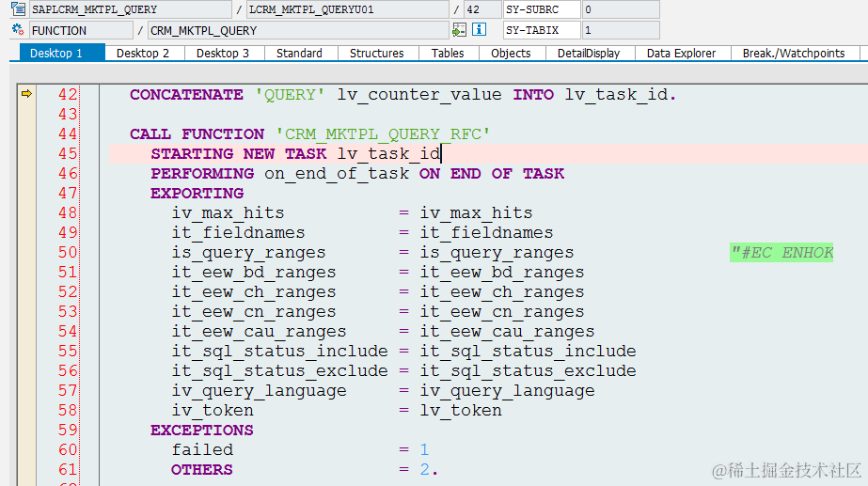
Task: Click the left it_fieldnames parameter
Action: coord(238,233)
